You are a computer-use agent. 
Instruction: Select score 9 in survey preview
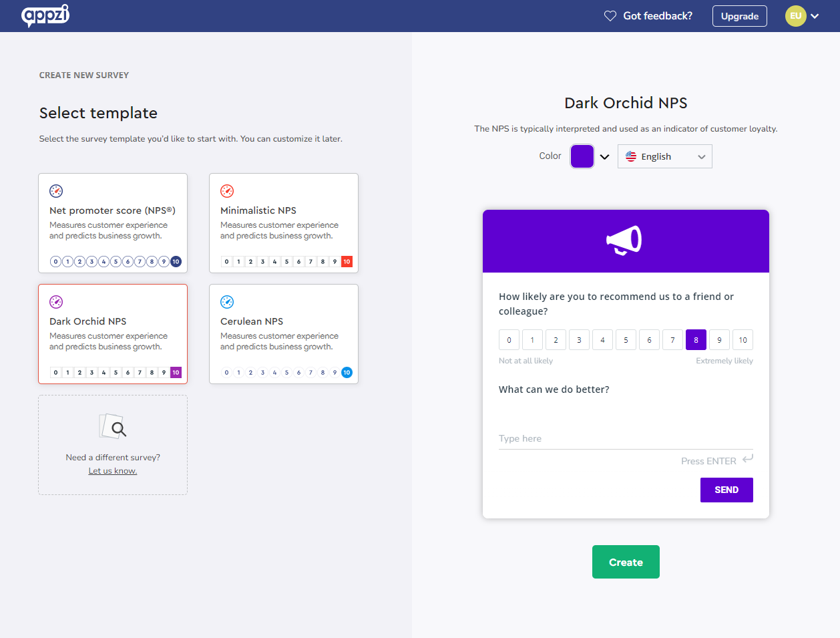point(719,340)
